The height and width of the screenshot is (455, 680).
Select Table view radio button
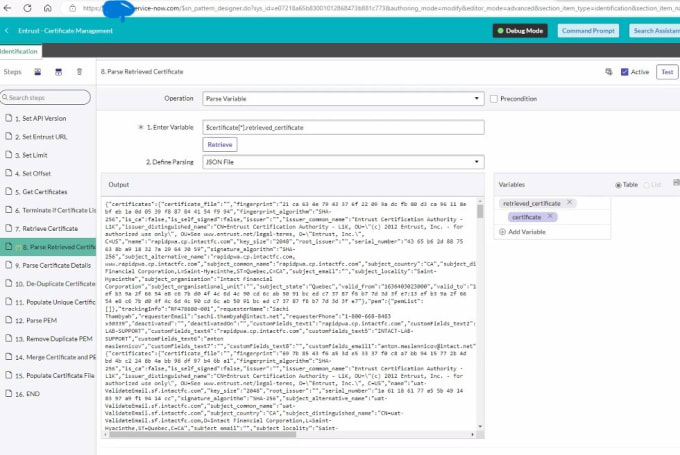click(x=618, y=185)
